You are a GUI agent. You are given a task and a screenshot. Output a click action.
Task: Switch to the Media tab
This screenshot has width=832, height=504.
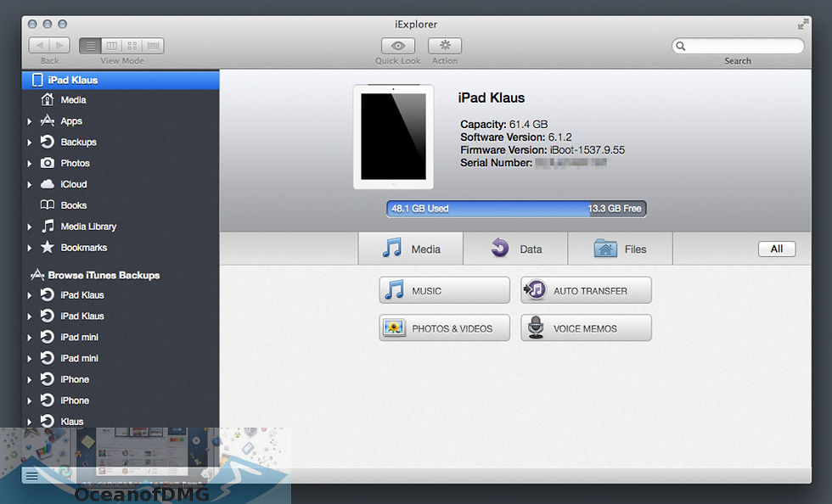411,249
